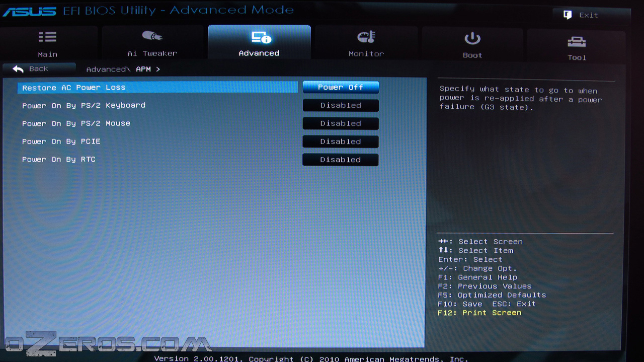Click the Advanced tab monitor-info icon

click(261, 37)
